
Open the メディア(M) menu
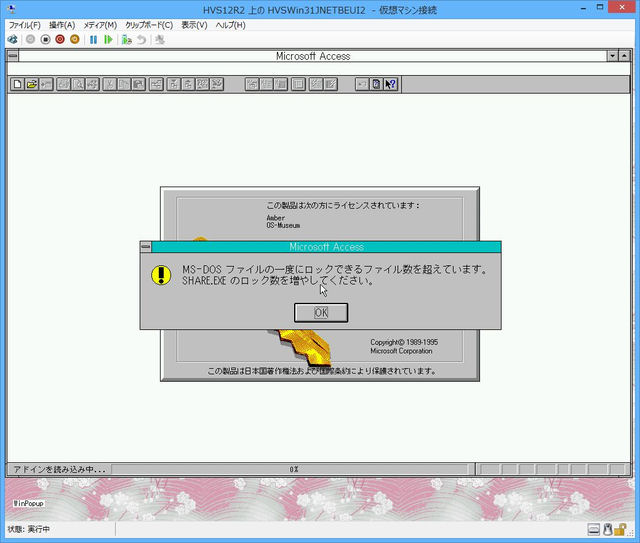point(100,25)
